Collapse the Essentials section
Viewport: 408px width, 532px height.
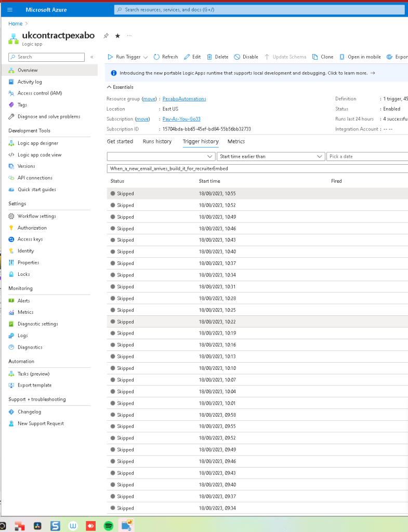click(x=120, y=87)
